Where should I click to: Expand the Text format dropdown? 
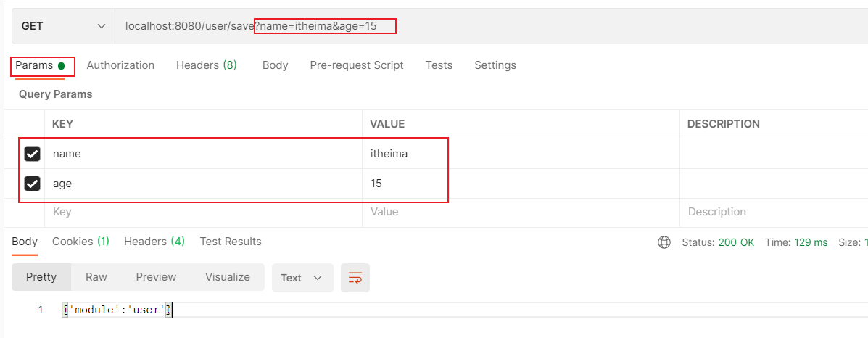[x=302, y=278]
